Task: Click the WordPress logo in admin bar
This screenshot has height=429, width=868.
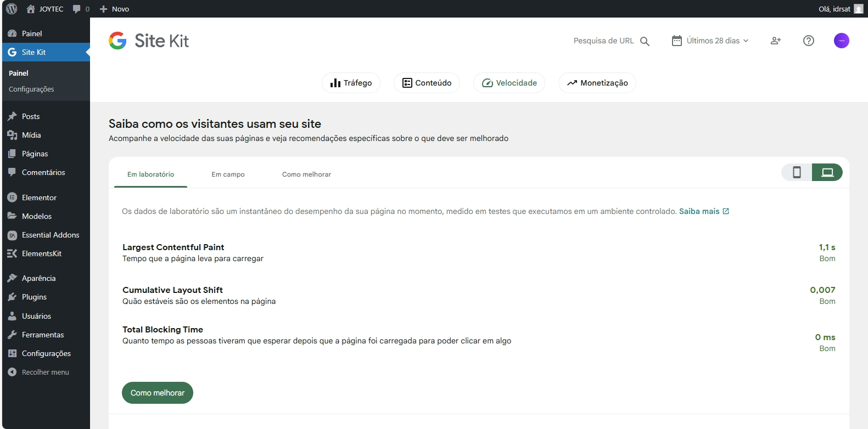Action: [12, 9]
